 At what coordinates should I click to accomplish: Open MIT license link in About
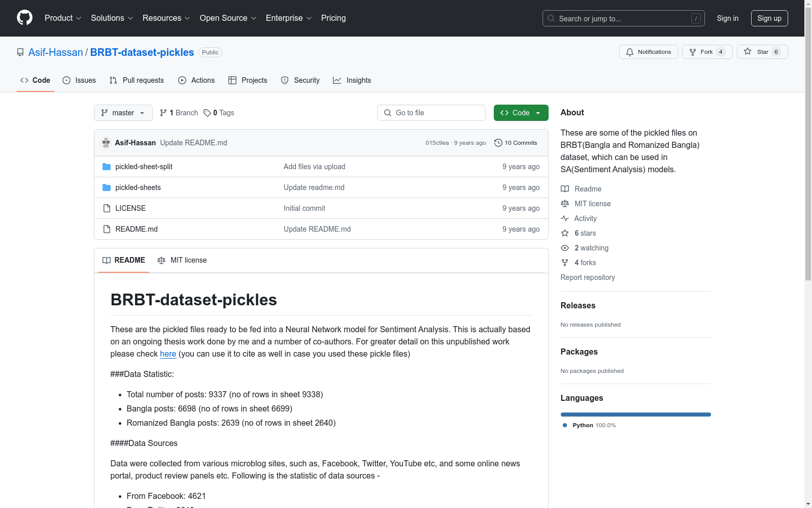click(586, 204)
